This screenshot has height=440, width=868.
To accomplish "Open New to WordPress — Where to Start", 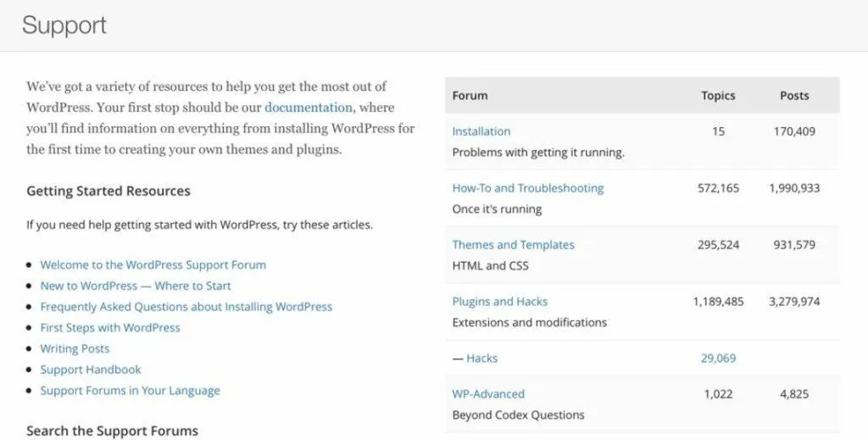I will click(x=136, y=286).
